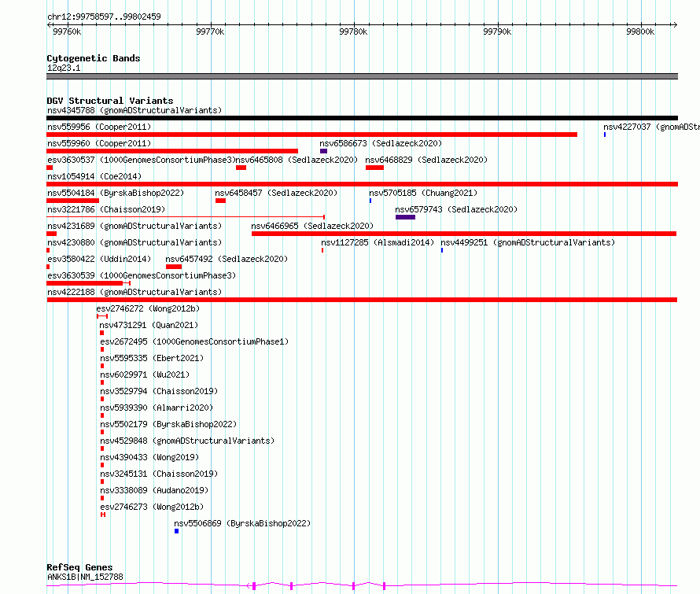Screen dimensions: 700x594
Task: Open nsv6029971 (Wu2021) label
Action: pos(145,374)
